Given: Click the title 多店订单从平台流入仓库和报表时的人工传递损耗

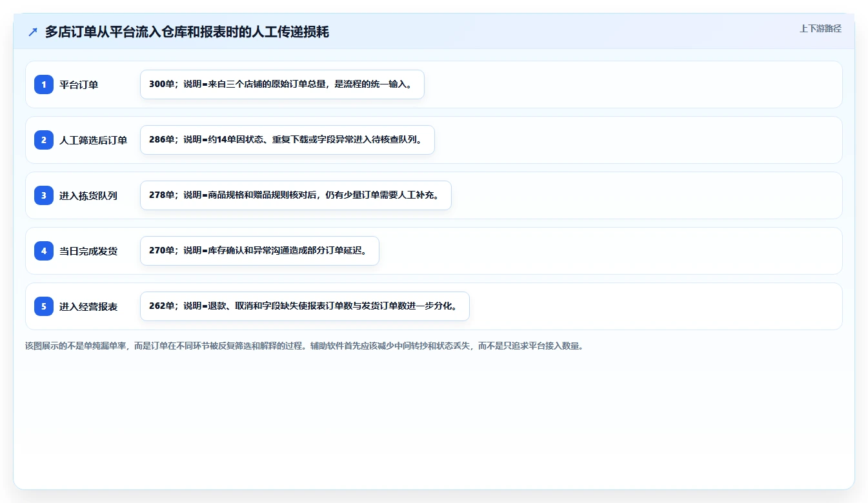Looking at the screenshot, I should pos(187,32).
